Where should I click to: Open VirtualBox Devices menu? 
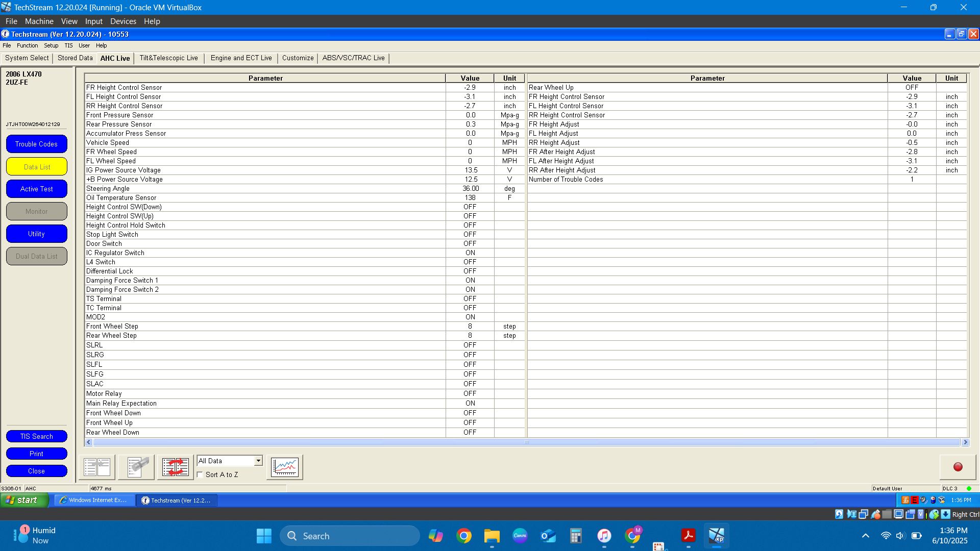(123, 21)
